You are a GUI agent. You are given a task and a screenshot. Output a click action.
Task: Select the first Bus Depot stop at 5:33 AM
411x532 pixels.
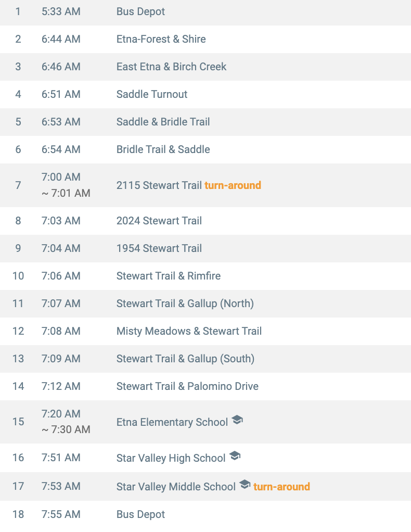tap(140, 11)
